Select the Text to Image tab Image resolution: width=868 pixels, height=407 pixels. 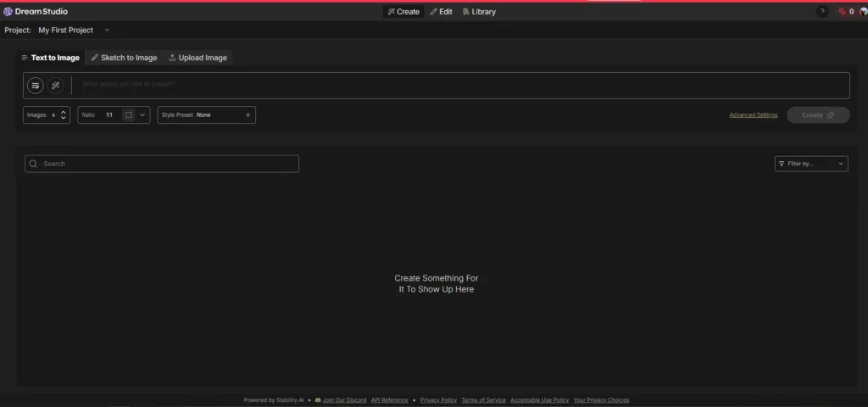50,58
